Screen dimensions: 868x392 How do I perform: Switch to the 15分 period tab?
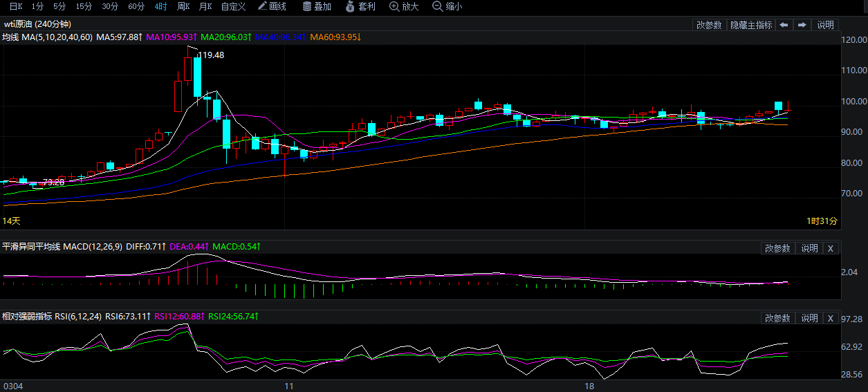click(84, 6)
